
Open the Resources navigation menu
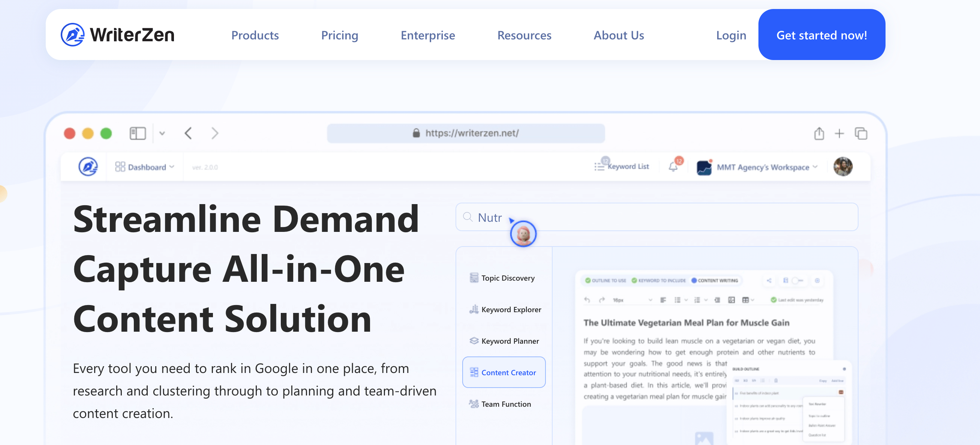[524, 35]
